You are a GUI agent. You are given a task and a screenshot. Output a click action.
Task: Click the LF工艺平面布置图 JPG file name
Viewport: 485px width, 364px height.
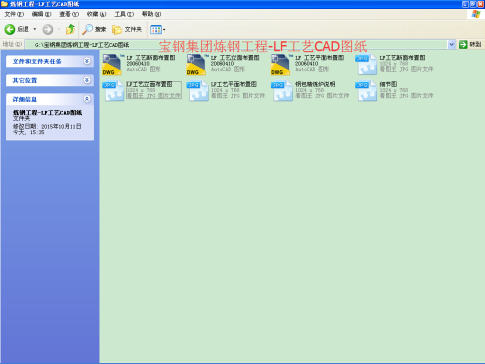234,84
